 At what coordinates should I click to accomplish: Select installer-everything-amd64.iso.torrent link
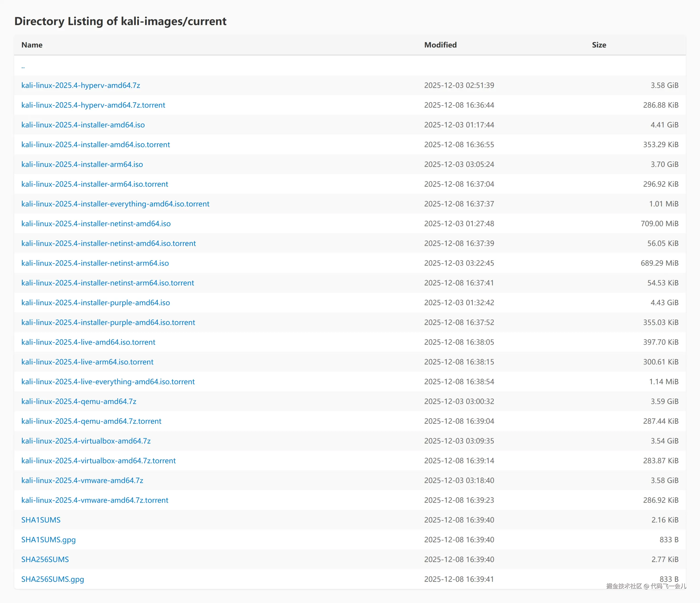(x=115, y=204)
